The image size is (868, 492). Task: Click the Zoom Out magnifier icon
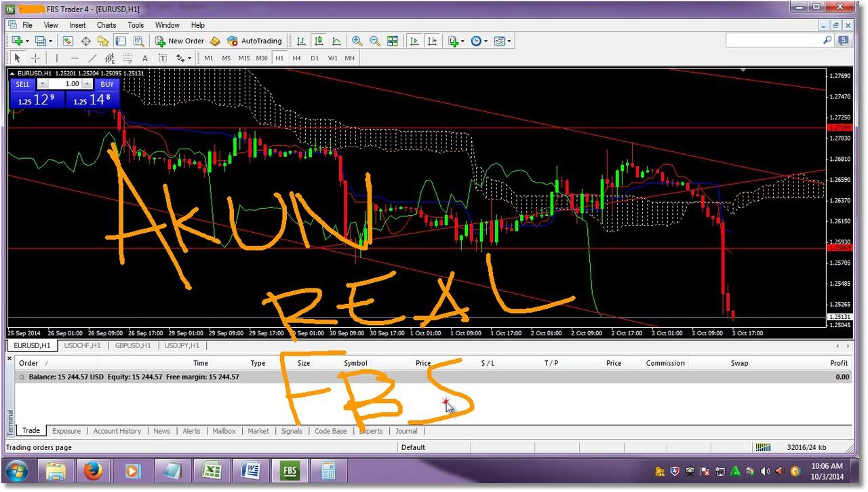(374, 41)
